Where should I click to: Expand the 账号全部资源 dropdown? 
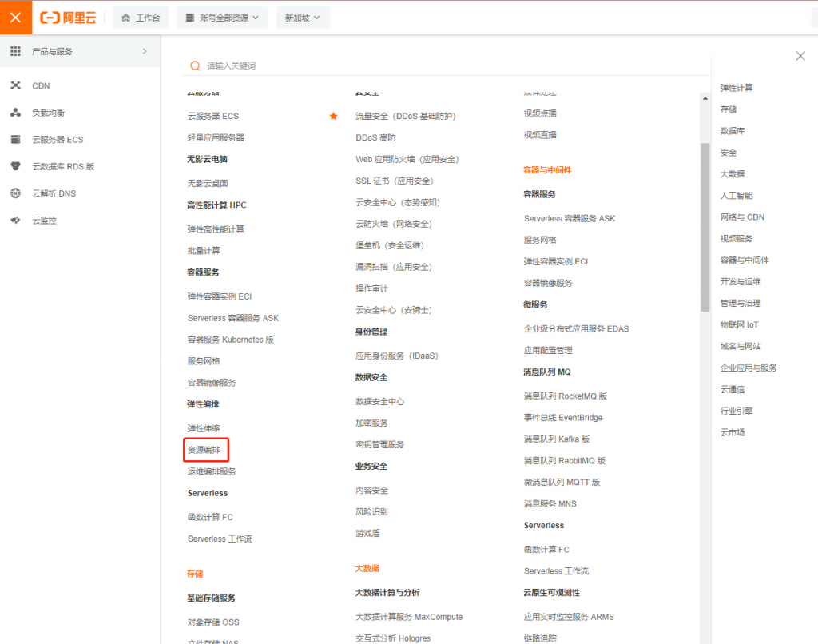coord(223,18)
